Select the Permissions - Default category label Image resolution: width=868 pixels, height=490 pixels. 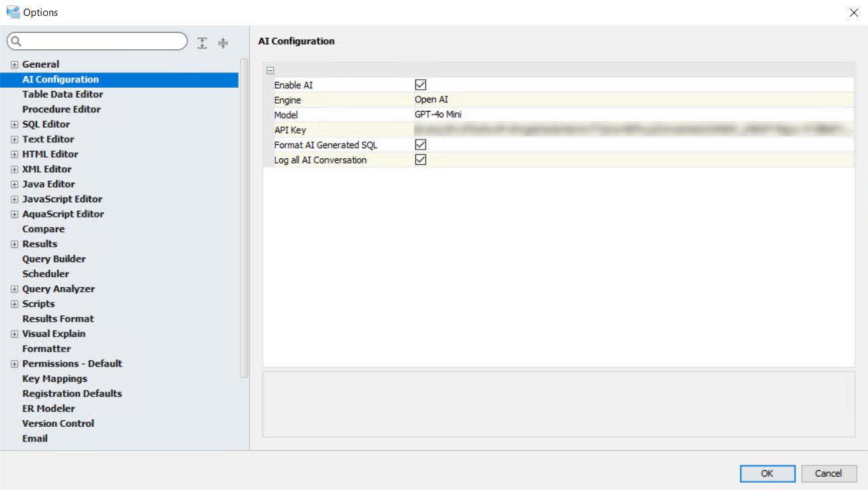pos(72,364)
